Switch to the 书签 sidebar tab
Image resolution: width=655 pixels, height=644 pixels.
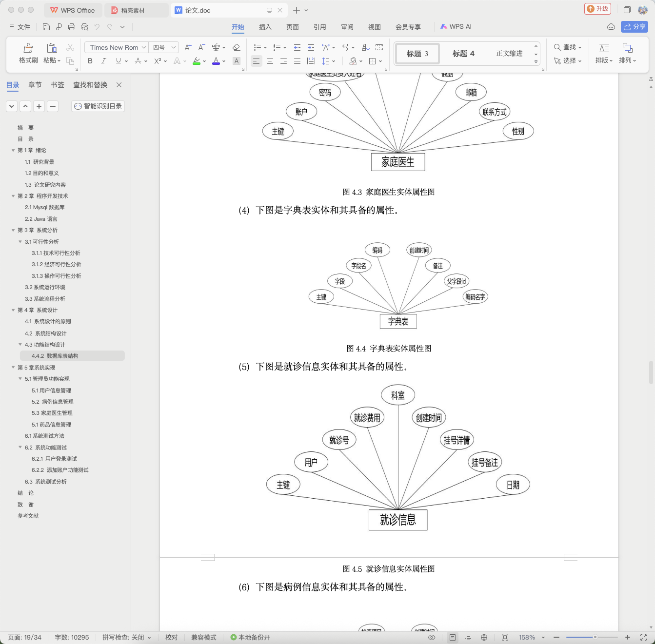58,85
